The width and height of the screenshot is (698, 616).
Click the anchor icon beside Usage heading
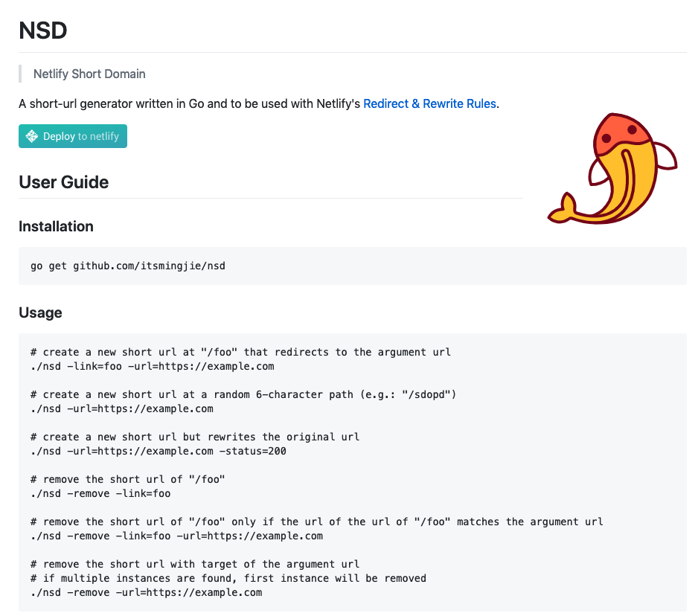(11, 312)
